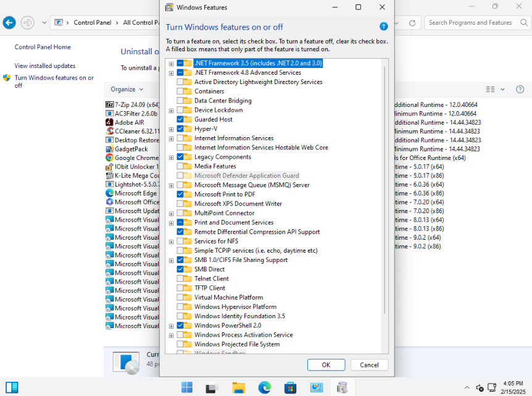Uncheck Microsoft Print to PDF
The width and height of the screenshot is (532, 396).
180,194
